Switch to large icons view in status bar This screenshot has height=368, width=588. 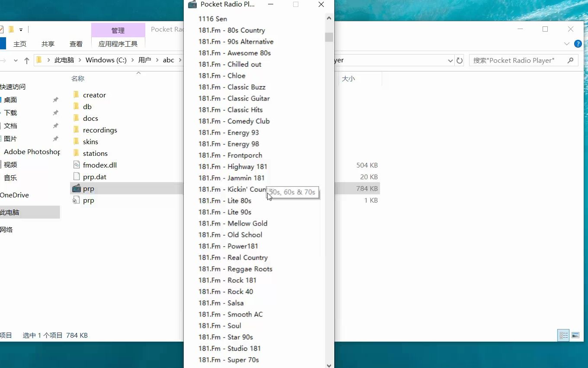coord(575,335)
